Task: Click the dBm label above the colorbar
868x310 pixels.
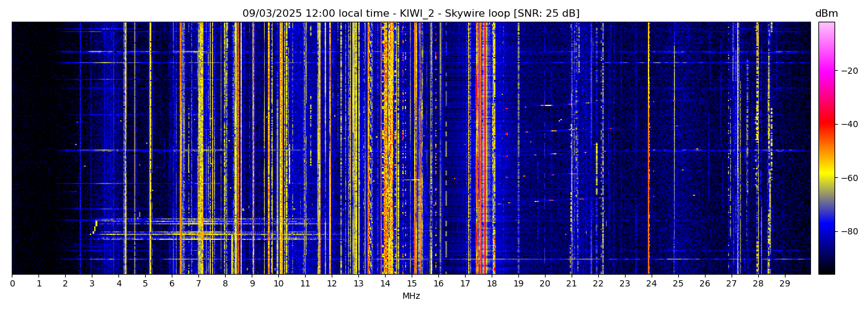Action: point(826,14)
